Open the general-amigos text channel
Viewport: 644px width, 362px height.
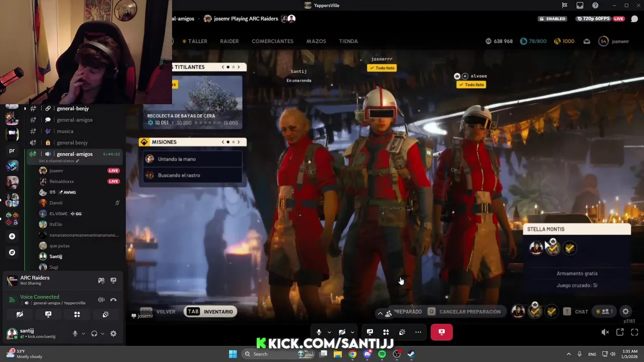pos(74,120)
